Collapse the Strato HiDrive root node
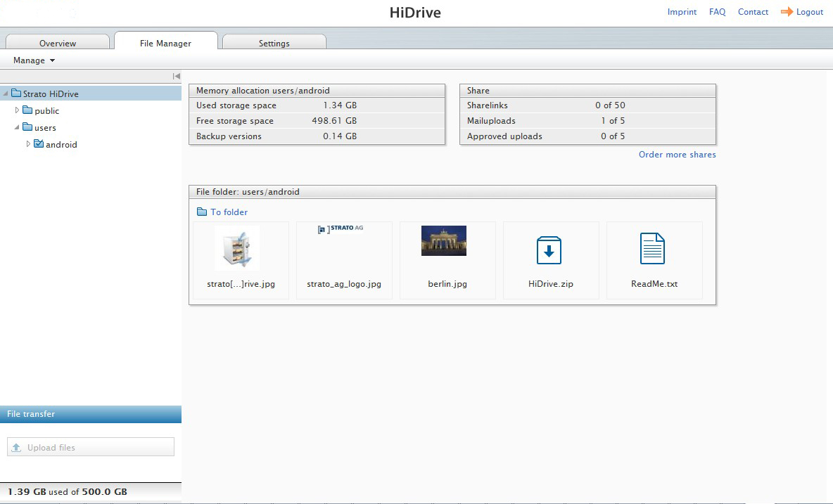833x504 pixels. pyautogui.click(x=6, y=93)
